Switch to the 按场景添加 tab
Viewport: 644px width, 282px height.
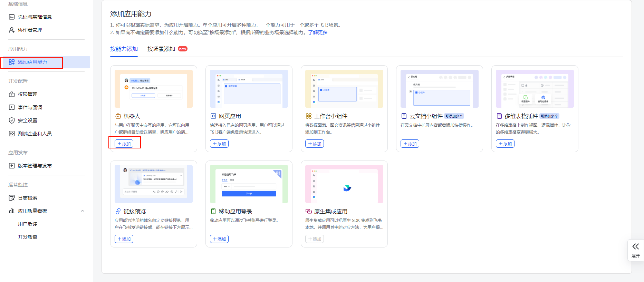[x=161, y=49]
